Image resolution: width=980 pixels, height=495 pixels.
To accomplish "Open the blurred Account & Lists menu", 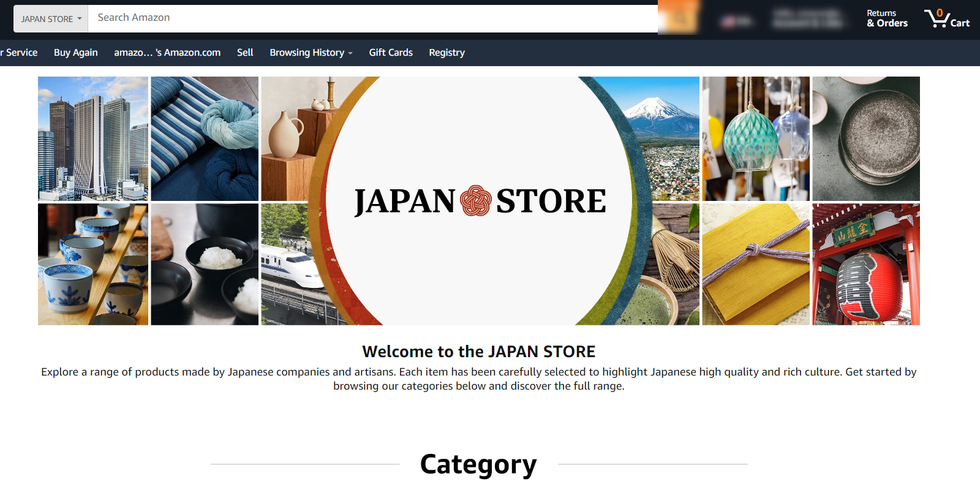I will pyautogui.click(x=809, y=18).
